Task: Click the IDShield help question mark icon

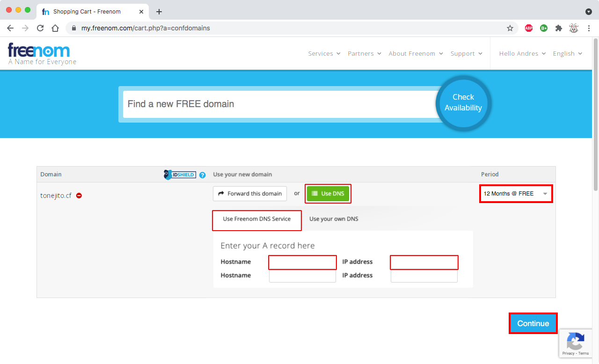Action: [202, 175]
